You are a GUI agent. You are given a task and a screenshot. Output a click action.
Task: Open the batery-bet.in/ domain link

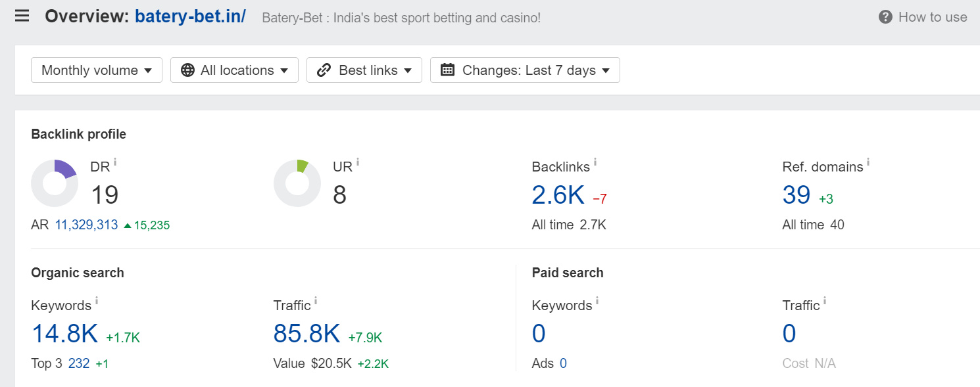[190, 16]
